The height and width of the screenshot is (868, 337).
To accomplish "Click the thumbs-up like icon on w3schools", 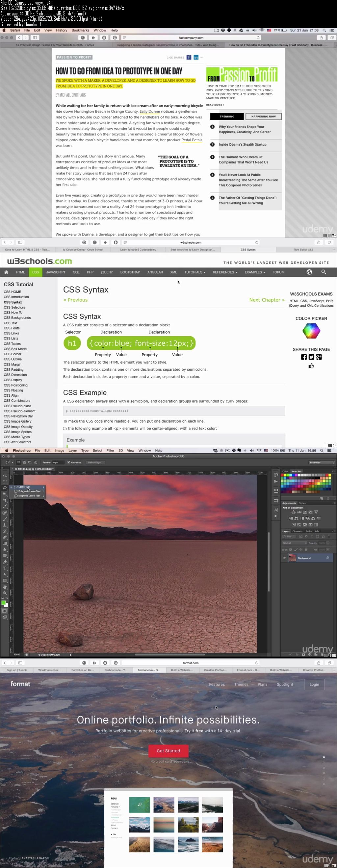I will click(311, 366).
